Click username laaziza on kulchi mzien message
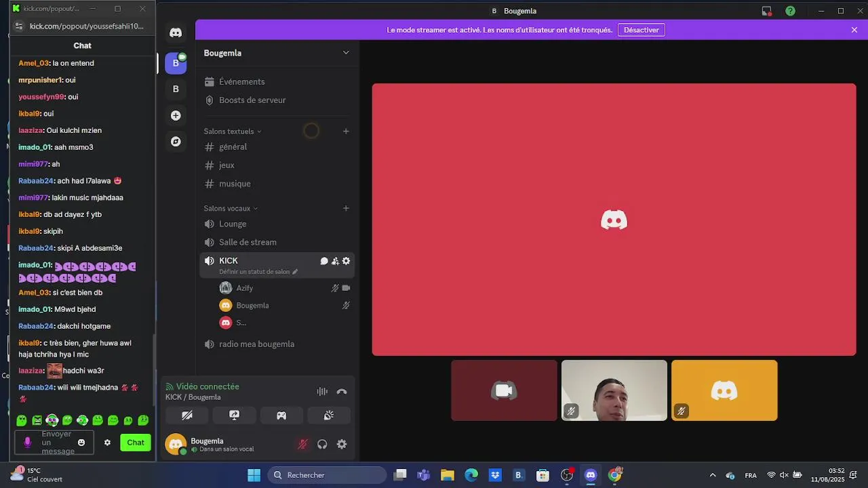 [31, 130]
